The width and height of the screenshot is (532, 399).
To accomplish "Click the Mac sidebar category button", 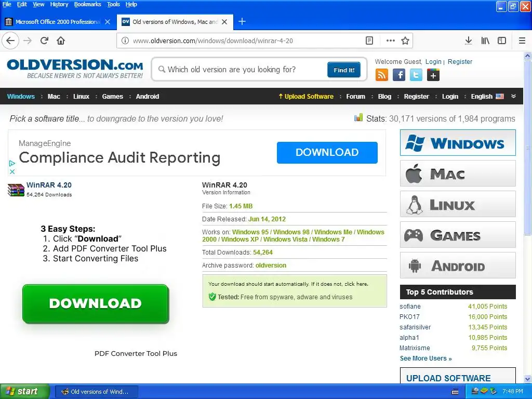I will tap(458, 174).
